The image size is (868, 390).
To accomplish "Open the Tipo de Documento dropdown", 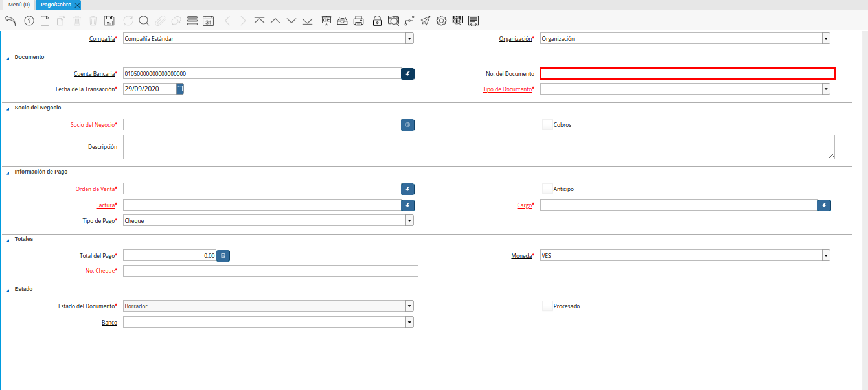I will tap(826, 89).
